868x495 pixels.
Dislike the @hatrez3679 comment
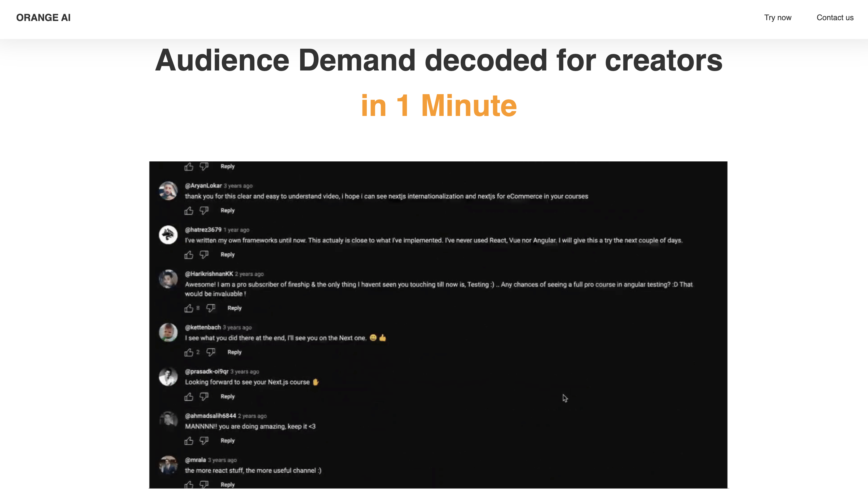point(204,255)
